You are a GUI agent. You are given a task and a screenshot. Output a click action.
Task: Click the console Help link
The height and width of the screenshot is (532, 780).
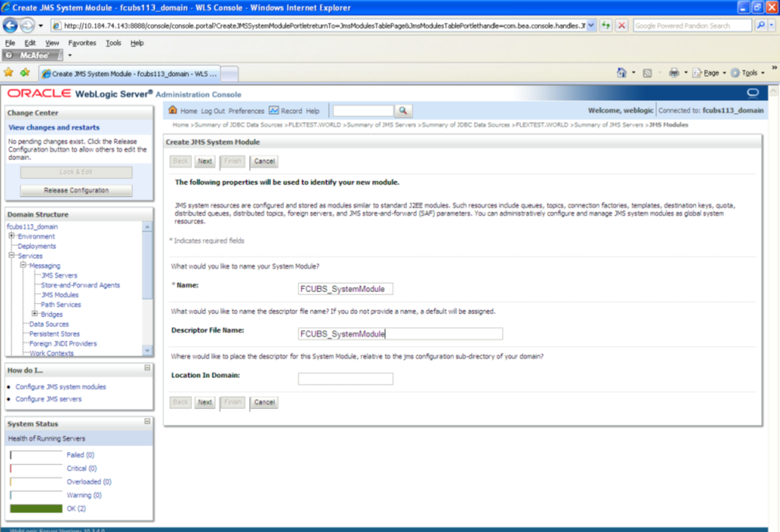coord(312,111)
